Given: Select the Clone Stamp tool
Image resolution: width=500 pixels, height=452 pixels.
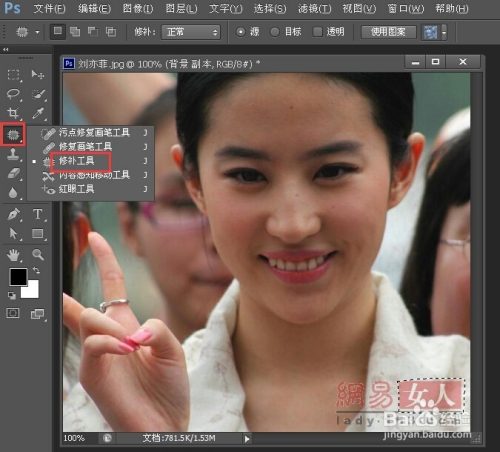Looking at the screenshot, I should 13,154.
